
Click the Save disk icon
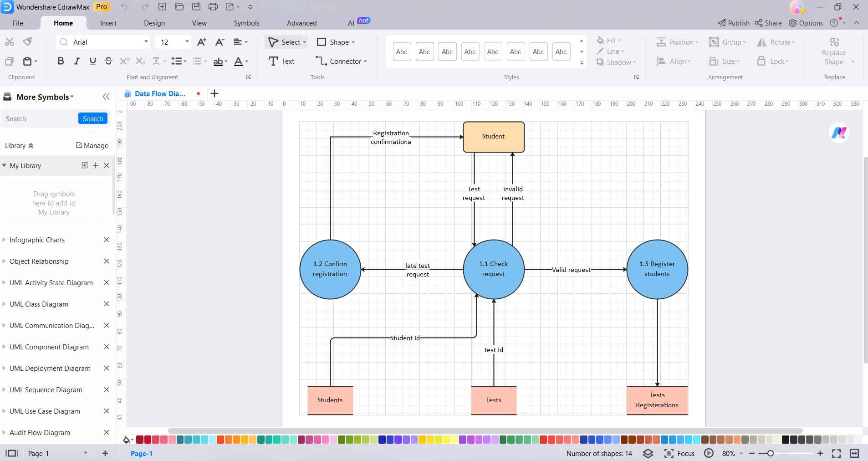196,7
